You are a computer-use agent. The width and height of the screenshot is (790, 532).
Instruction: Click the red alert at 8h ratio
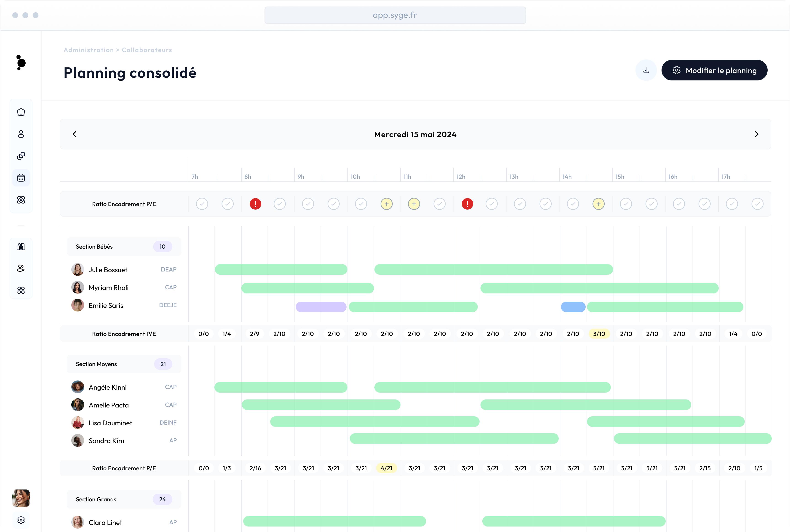click(x=255, y=204)
